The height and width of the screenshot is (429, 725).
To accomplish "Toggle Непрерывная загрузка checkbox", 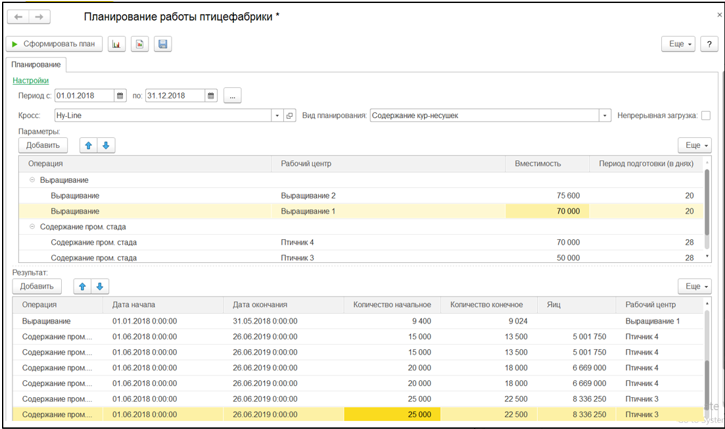I will pos(706,116).
